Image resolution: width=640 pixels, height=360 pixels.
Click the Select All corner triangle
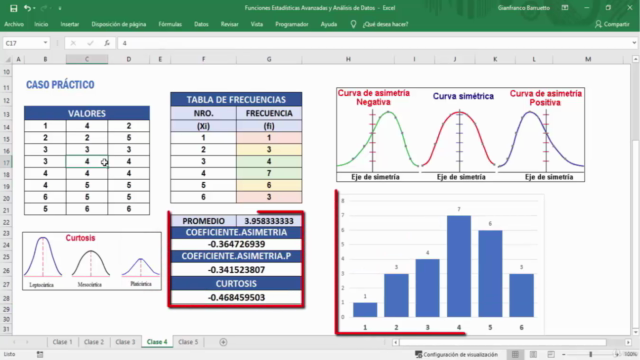point(8,59)
